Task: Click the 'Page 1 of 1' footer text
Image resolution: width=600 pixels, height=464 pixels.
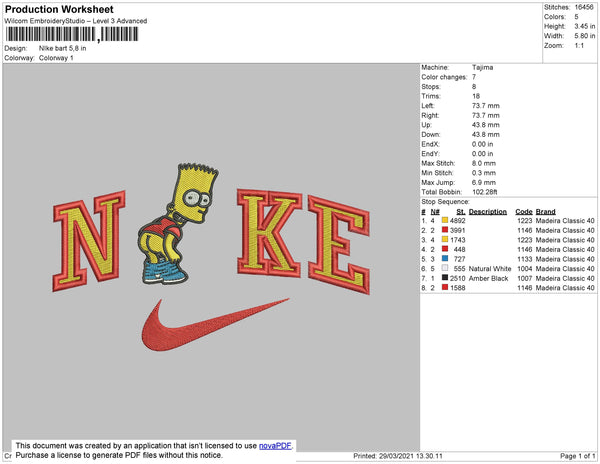Action: (x=578, y=456)
